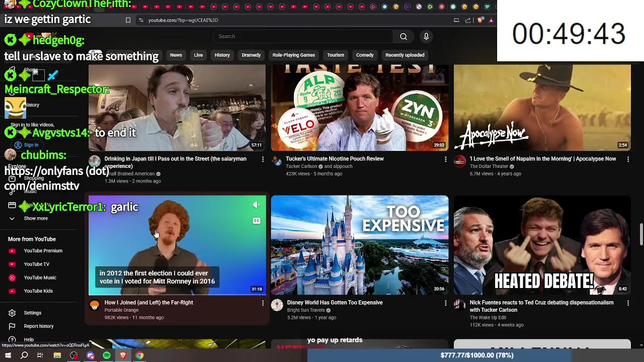
Task: Open YouTube TV link
Action: (37, 264)
